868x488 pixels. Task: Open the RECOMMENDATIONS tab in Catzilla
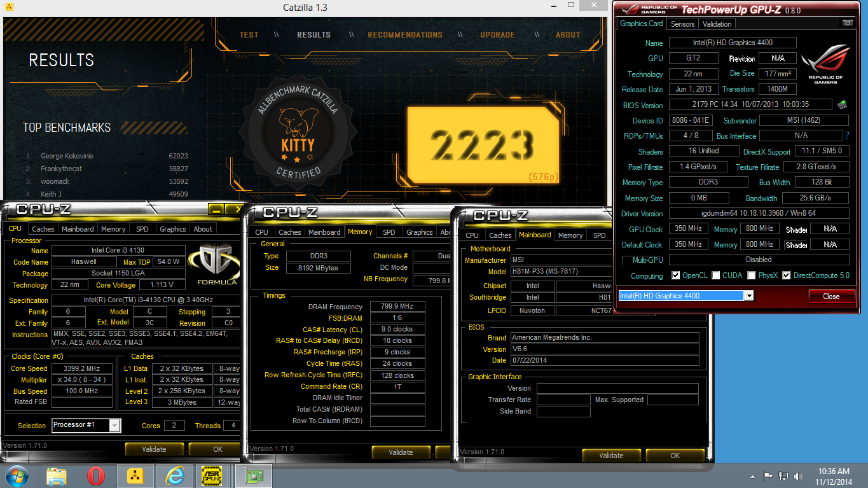(405, 35)
